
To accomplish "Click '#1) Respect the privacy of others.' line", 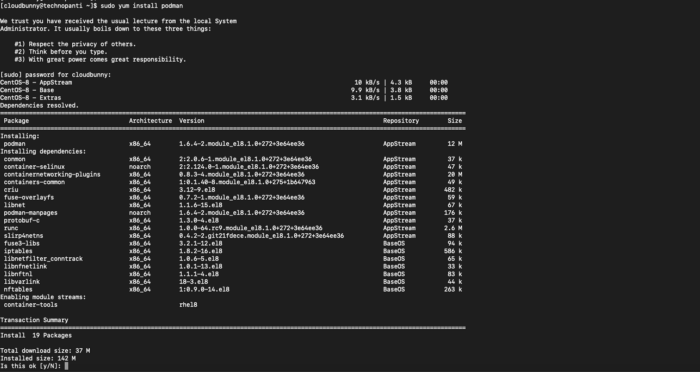I will tap(75, 44).
